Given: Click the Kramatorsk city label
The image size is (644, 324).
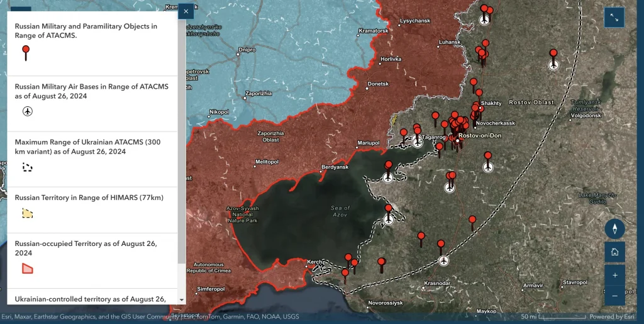Looking at the screenshot, I should pyautogui.click(x=374, y=31).
